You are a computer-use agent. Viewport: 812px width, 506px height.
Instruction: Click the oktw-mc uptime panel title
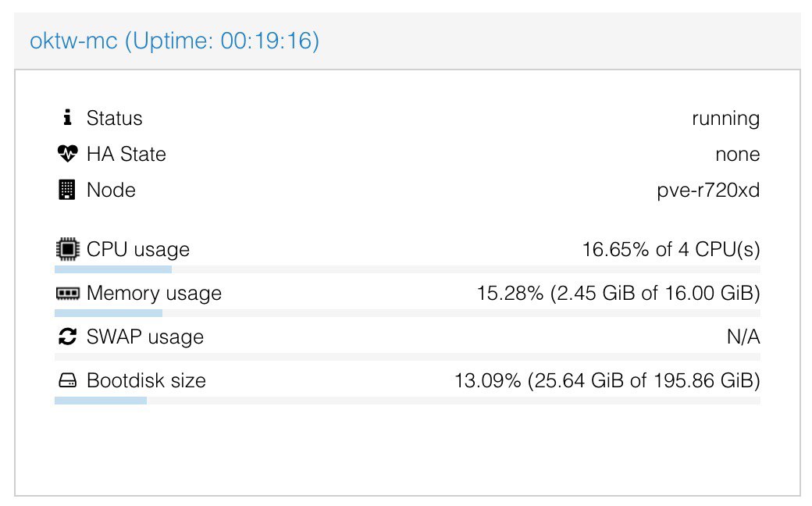click(175, 41)
